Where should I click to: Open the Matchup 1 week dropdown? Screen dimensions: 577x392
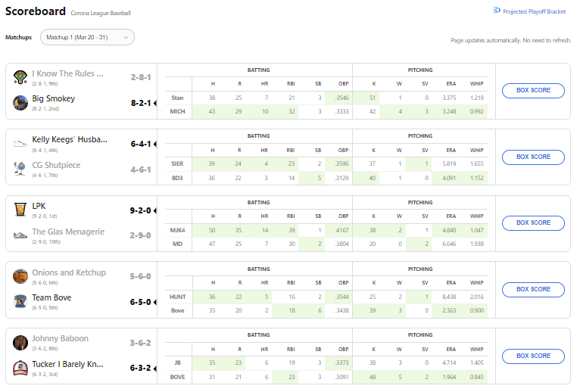pos(87,37)
